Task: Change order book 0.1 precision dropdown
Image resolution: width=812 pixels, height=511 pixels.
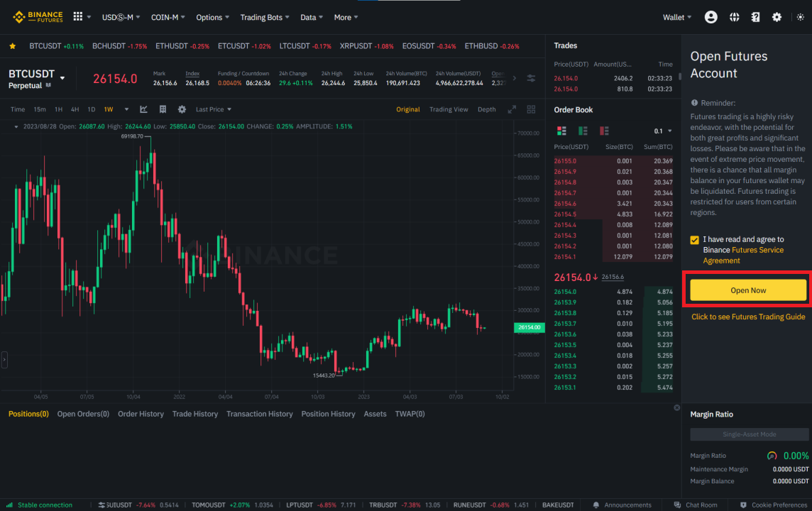Action: coord(662,131)
